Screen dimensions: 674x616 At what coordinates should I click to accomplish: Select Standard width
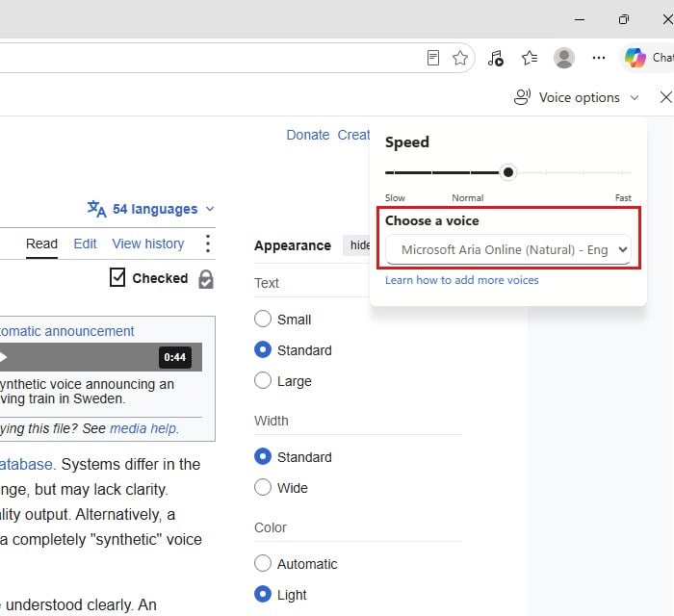(263, 456)
